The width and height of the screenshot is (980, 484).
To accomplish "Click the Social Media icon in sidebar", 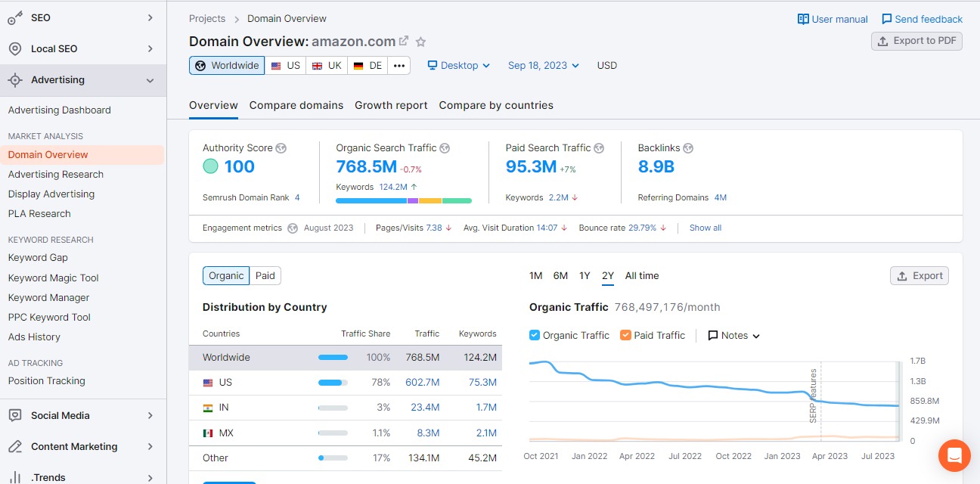I will pos(15,416).
